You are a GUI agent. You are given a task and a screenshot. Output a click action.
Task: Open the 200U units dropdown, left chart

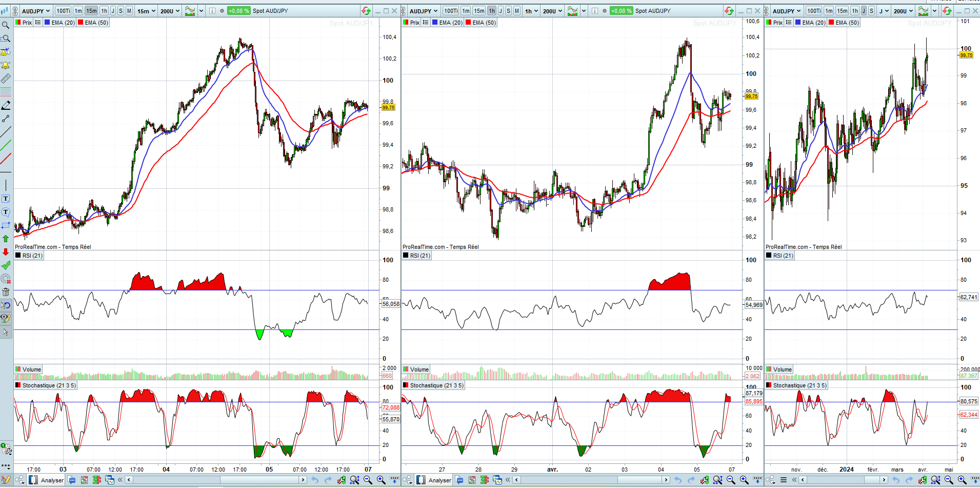[x=170, y=11]
